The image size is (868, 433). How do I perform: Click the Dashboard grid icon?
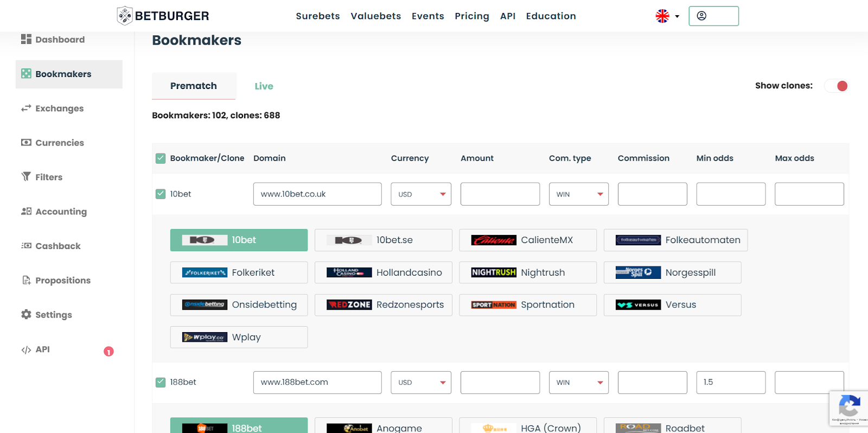click(x=26, y=39)
